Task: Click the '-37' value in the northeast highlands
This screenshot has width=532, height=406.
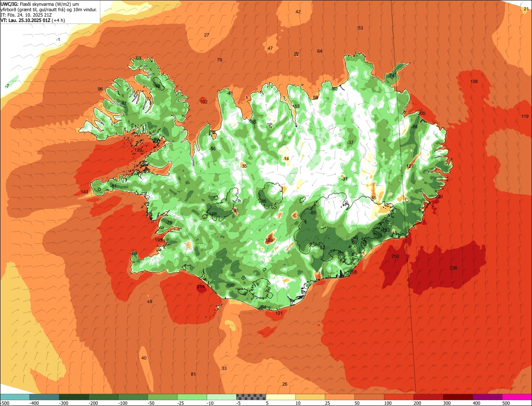Action: pos(350,142)
